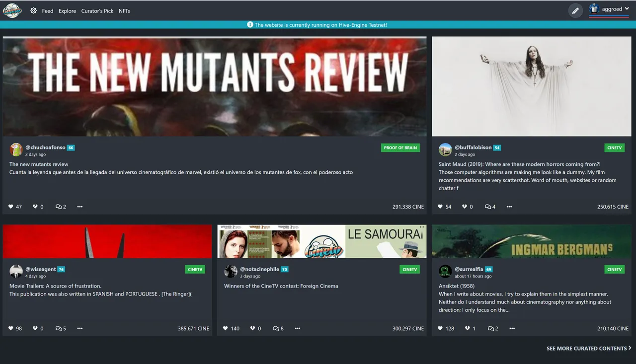Open 'Winners of the CineTV contest' title
The height and width of the screenshot is (364, 636).
(281, 286)
